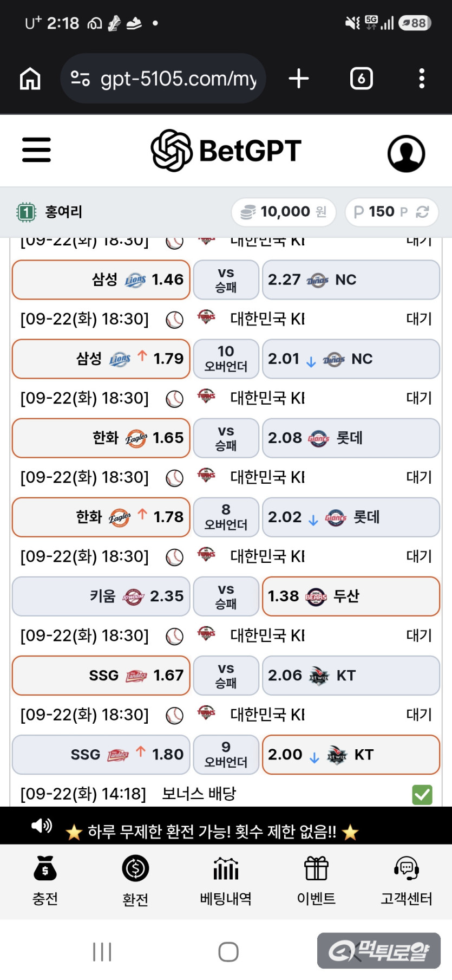Viewport: 452px width, 980px height.
Task: Open the browser three-dot menu
Action: coord(422,79)
